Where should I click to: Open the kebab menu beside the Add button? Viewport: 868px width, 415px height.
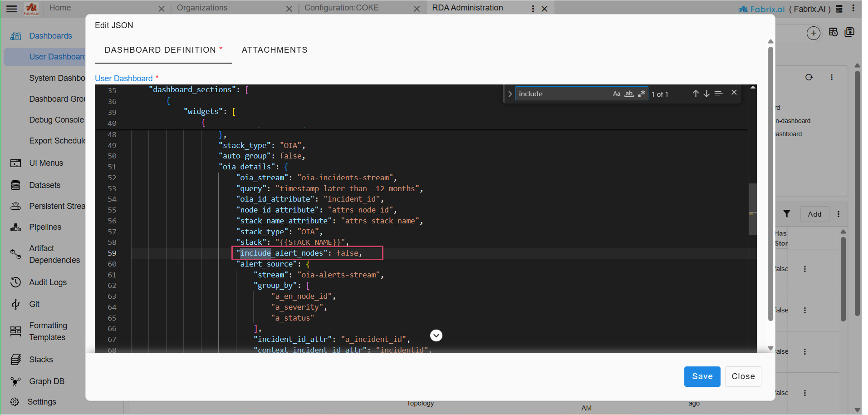(x=839, y=214)
